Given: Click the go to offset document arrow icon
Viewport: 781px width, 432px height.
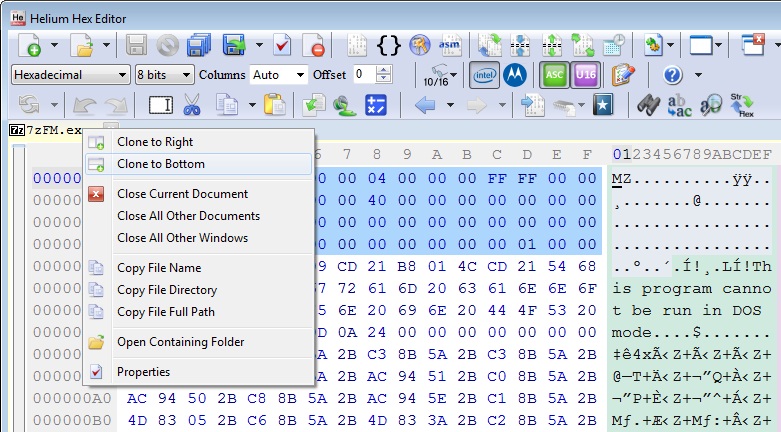Looking at the screenshot, I should coord(532,105).
